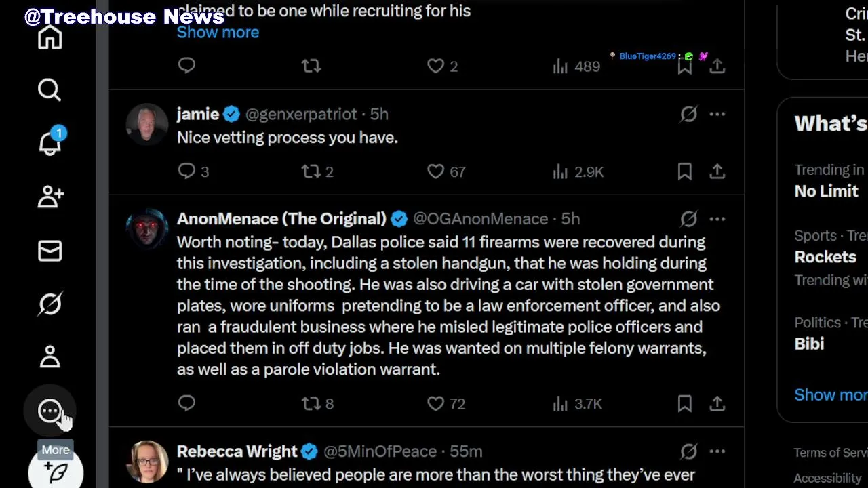The image size is (868, 488).
Task: Open Profile person icon in sidebar
Action: coord(50,357)
